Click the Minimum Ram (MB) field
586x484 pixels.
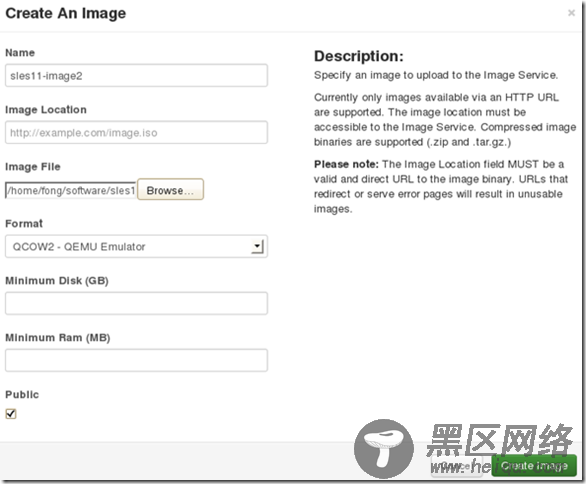pyautogui.click(x=136, y=360)
